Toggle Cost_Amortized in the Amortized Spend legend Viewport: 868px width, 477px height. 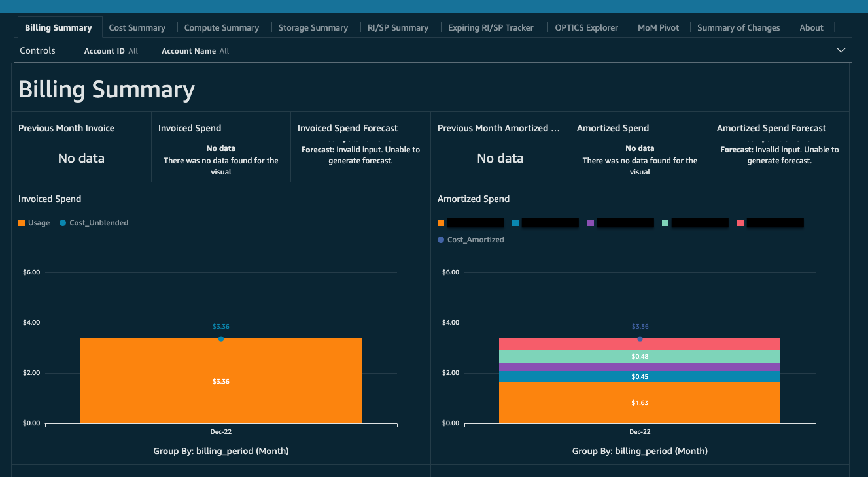click(470, 240)
